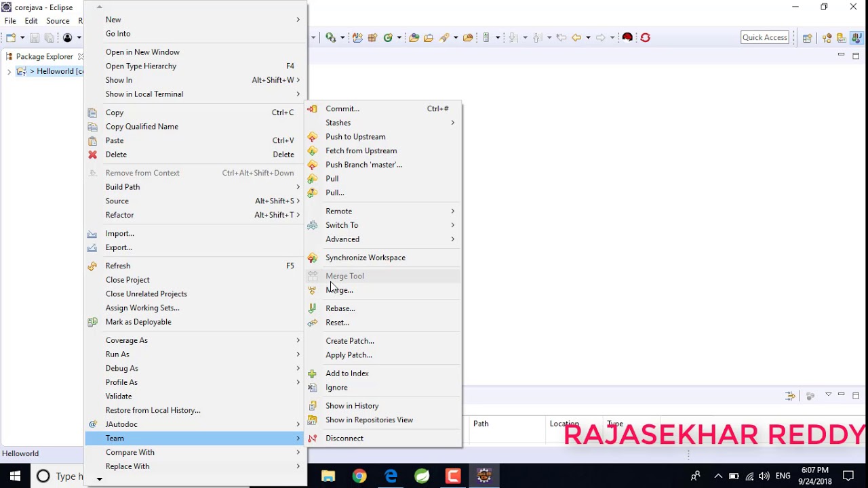Screen dimensions: 868x488
Task: Open Chrome from the Windows taskbar
Action: pos(359,476)
